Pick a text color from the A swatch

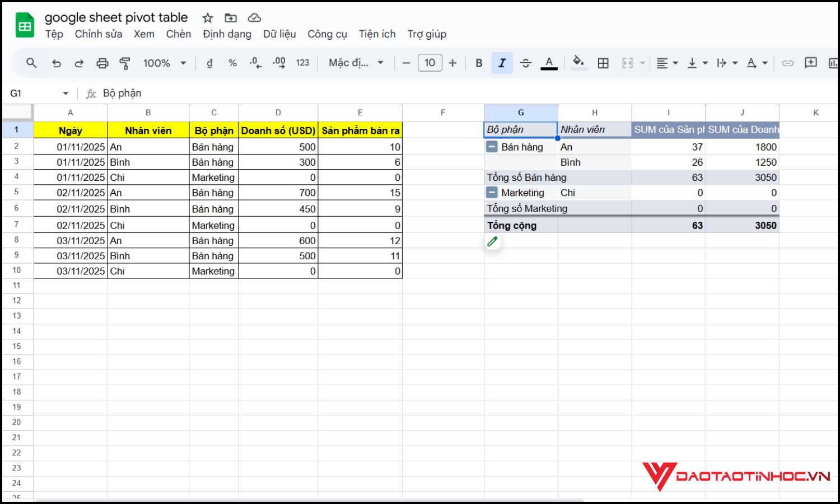coord(549,63)
